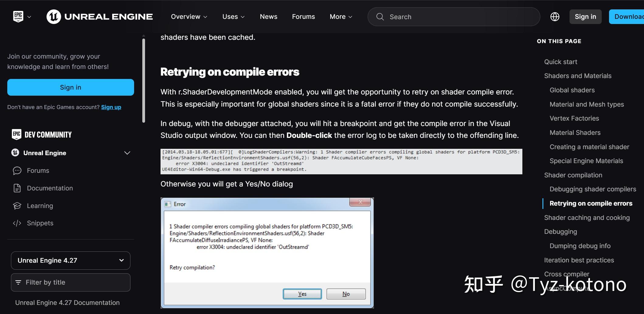Open the Unreal Engine 4.27 version selector

click(70, 260)
